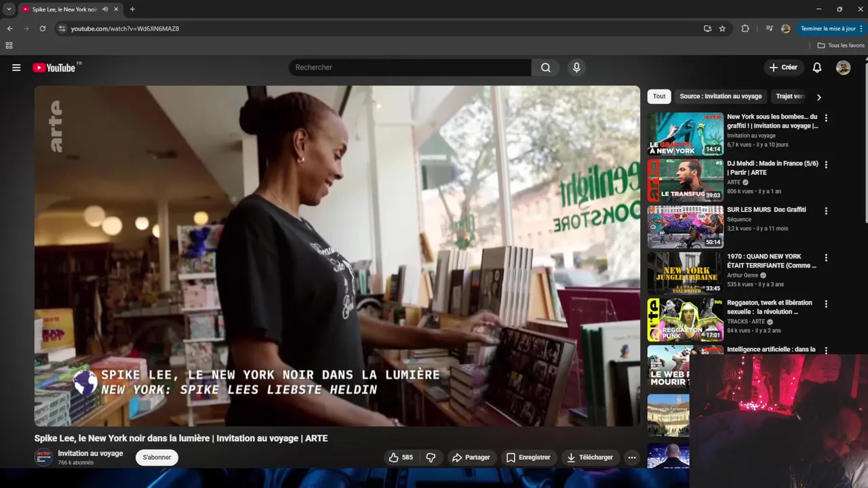Click the 766 k abonnés subscriber count

point(76,463)
